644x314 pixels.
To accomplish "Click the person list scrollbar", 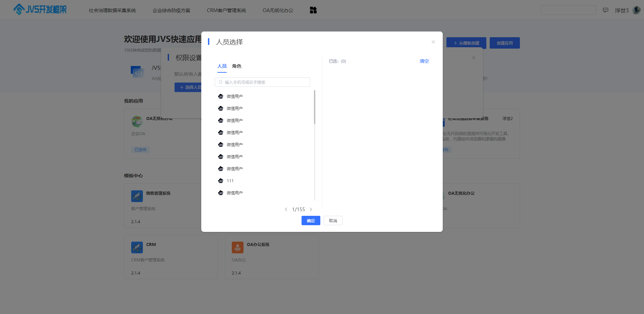I will [315, 107].
